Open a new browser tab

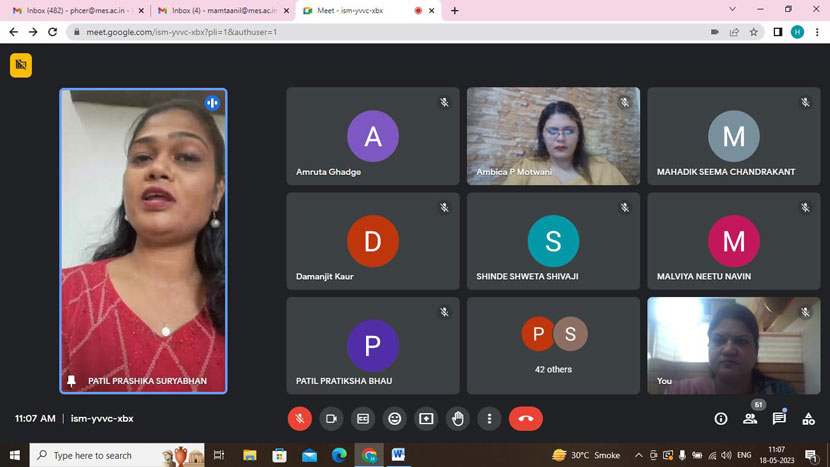click(x=455, y=11)
